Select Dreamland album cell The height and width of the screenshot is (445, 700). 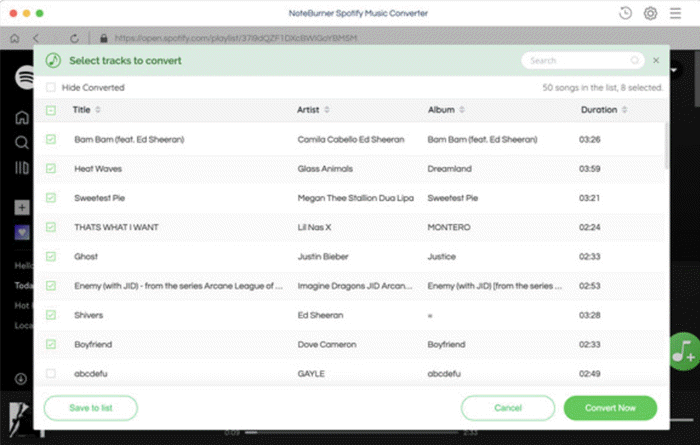pos(449,169)
